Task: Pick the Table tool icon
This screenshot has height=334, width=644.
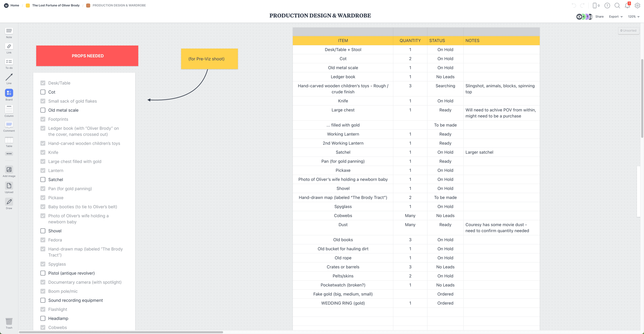Action: click(9, 140)
